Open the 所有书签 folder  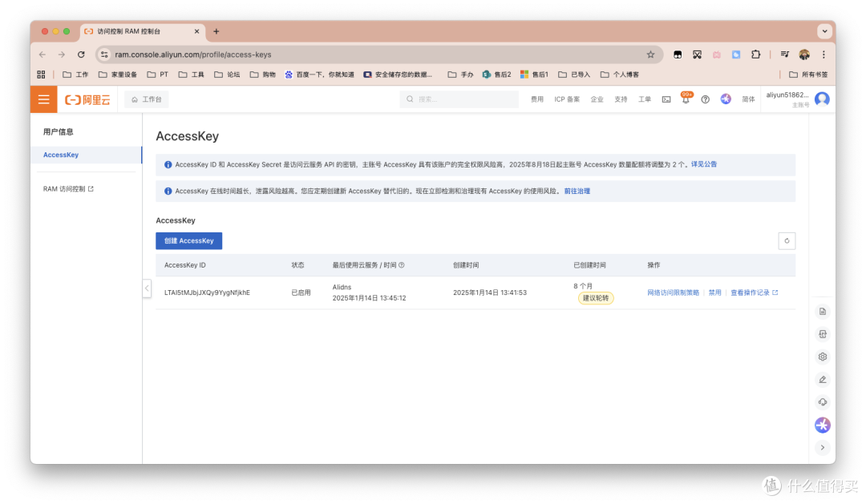tap(808, 75)
